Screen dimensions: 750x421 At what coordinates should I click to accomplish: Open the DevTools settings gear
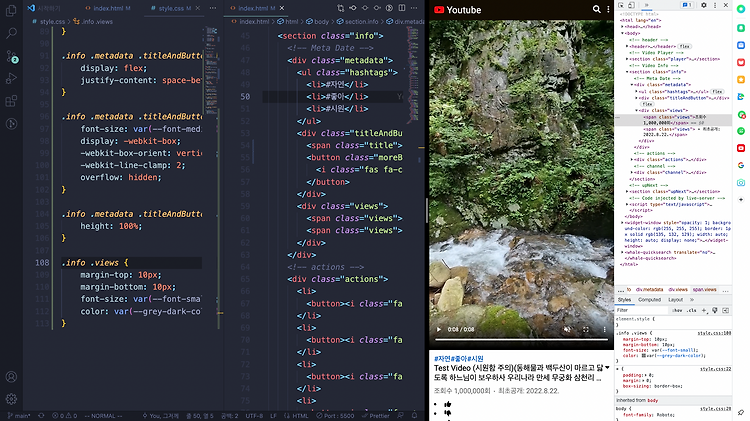point(704,5)
